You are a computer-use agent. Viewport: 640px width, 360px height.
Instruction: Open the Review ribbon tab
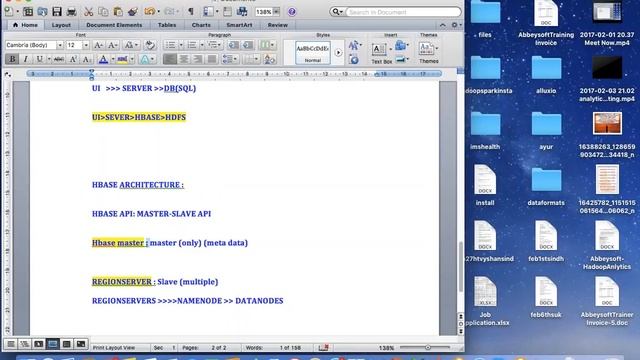pos(278,25)
